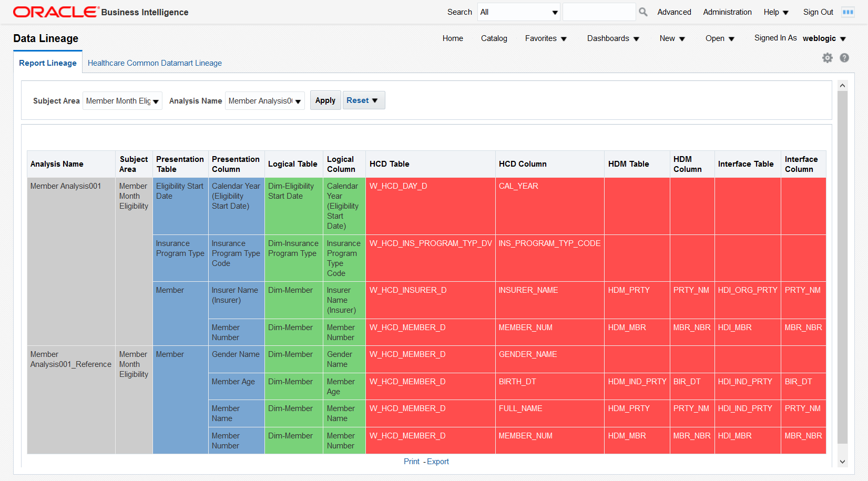
Task: Click the INS_PROGRAM_TYP_CODE cell
Action: (x=550, y=258)
